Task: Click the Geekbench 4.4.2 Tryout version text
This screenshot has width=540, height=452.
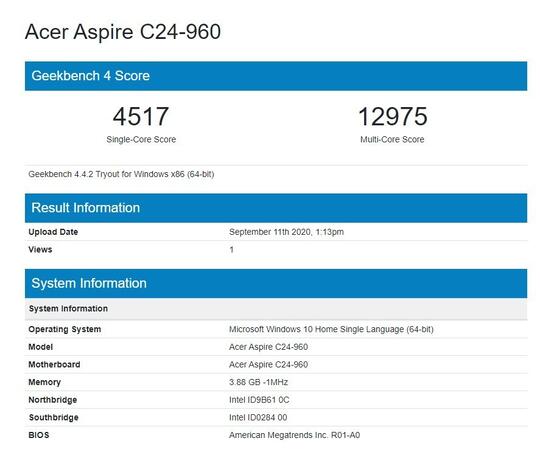Action: [121, 174]
